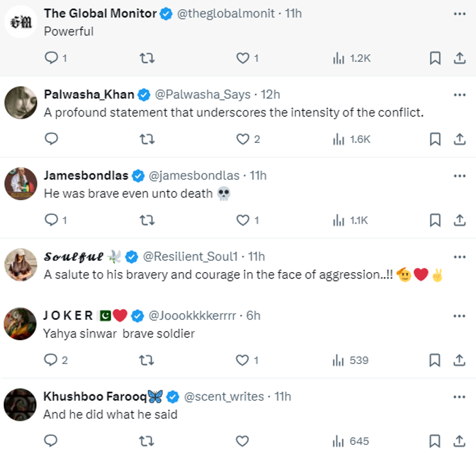476x451 pixels.
Task: Click Soulful's profile picture
Action: (20, 265)
